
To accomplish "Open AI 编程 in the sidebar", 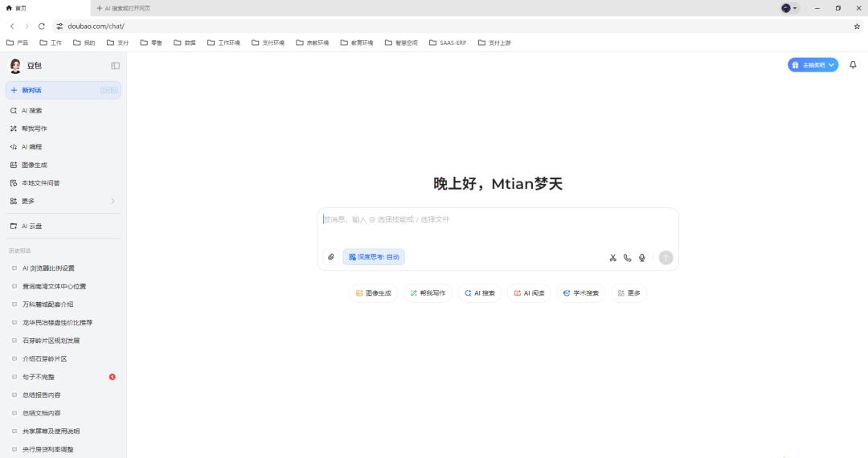I will pyautogui.click(x=32, y=147).
